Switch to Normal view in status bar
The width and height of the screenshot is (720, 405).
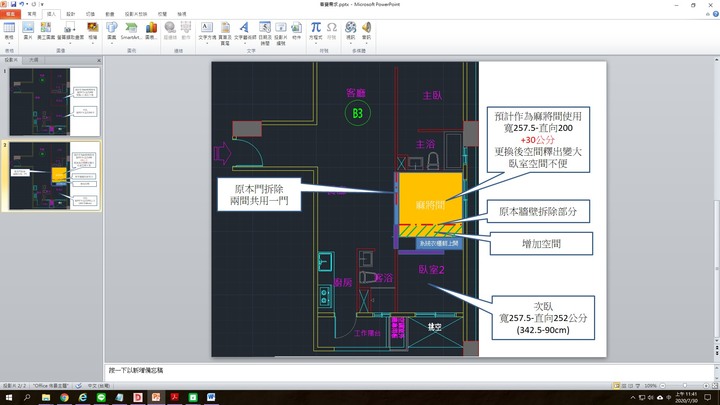tap(616, 386)
